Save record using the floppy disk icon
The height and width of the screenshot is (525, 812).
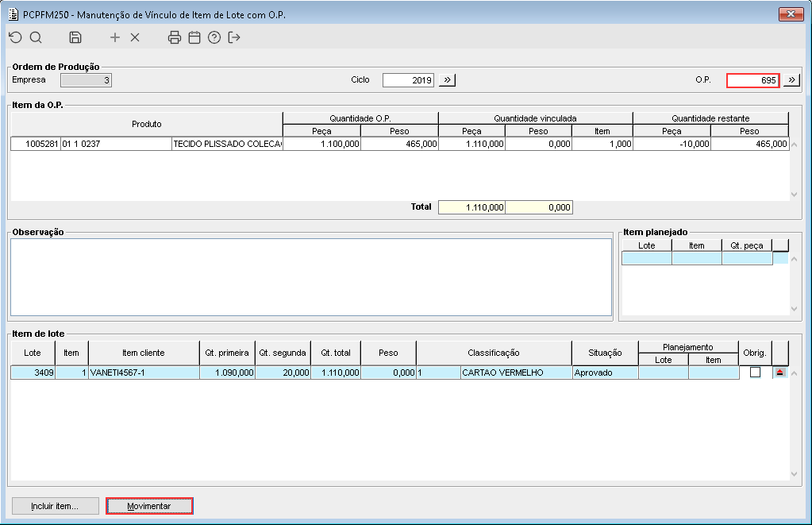tap(75, 37)
